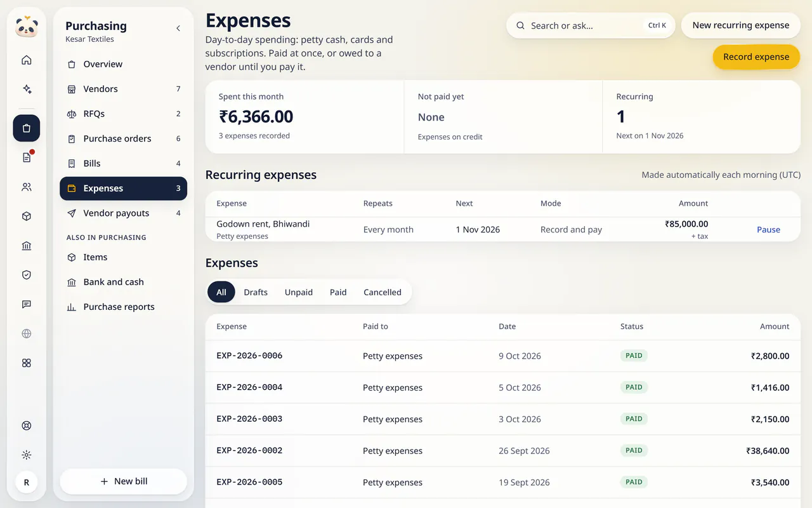Go to Home from the icon rail

click(x=27, y=60)
